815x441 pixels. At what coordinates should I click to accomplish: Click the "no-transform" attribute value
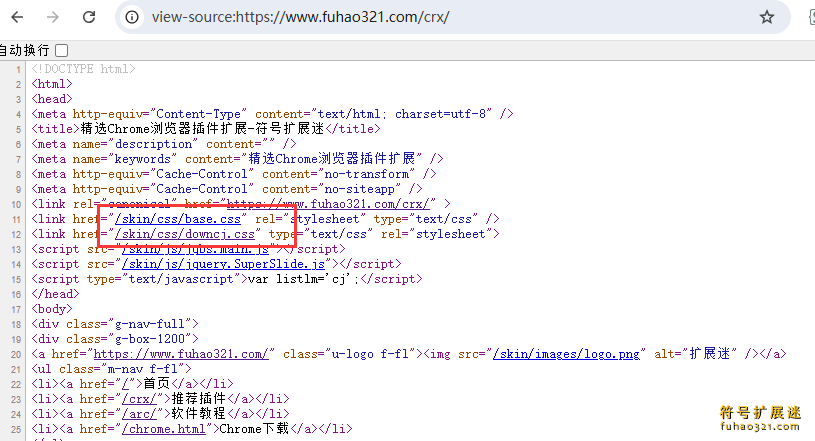point(366,174)
